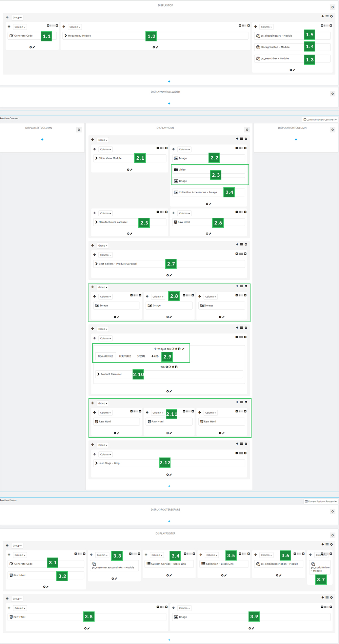
Task: Toggle the Widget Tab checkmark status icon
Action: click(x=183, y=349)
